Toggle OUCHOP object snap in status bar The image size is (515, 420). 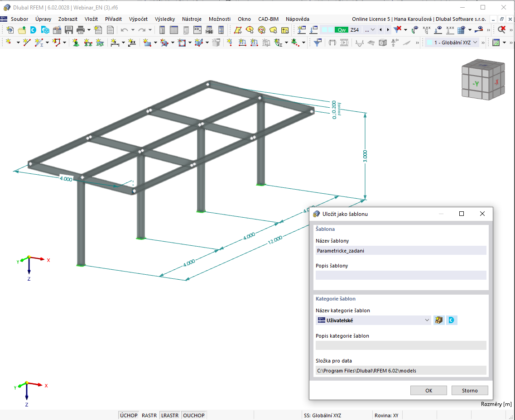pos(194,415)
